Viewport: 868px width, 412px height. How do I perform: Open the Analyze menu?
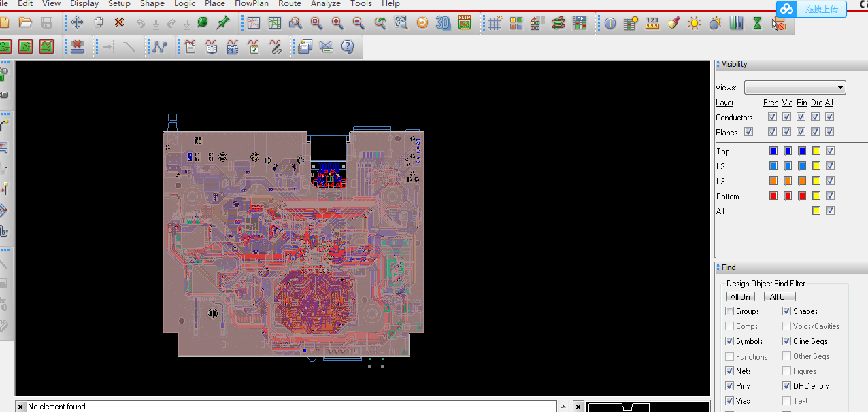326,4
